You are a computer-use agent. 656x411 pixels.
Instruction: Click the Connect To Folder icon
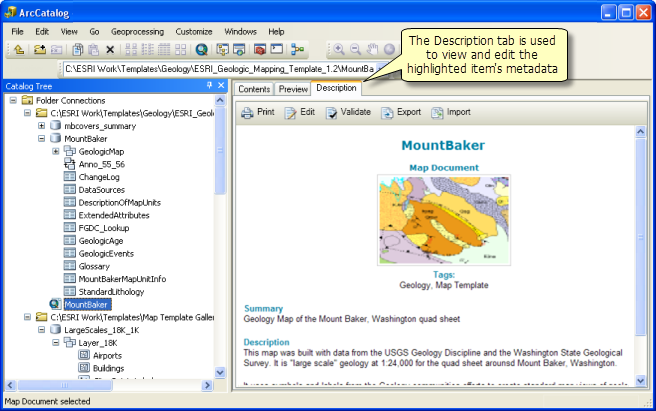pyautogui.click(x=40, y=50)
